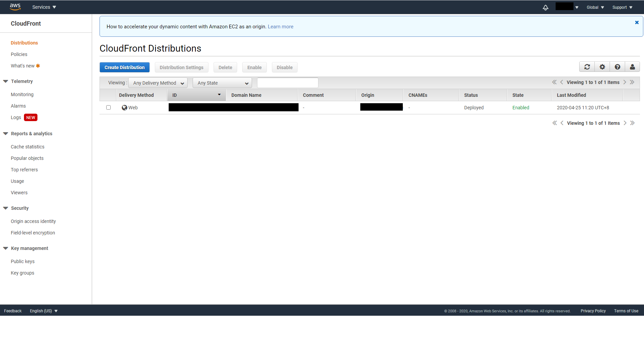Refresh the distributions list

coord(587,67)
